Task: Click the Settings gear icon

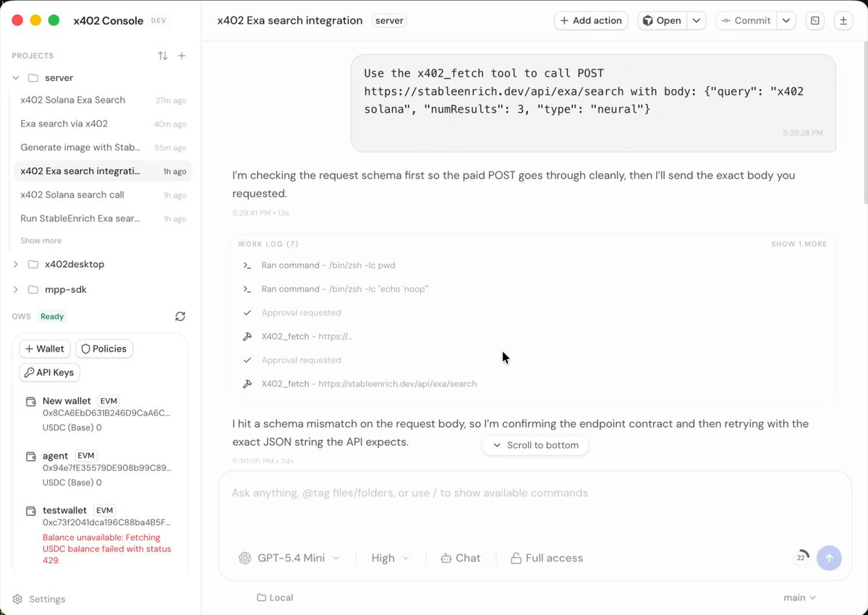Action: tap(17, 599)
